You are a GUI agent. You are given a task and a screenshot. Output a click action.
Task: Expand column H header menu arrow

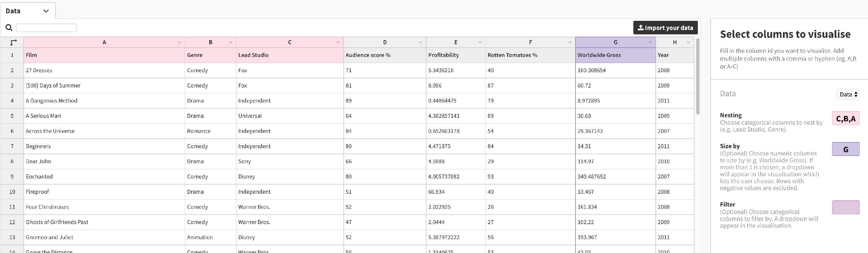(688, 42)
